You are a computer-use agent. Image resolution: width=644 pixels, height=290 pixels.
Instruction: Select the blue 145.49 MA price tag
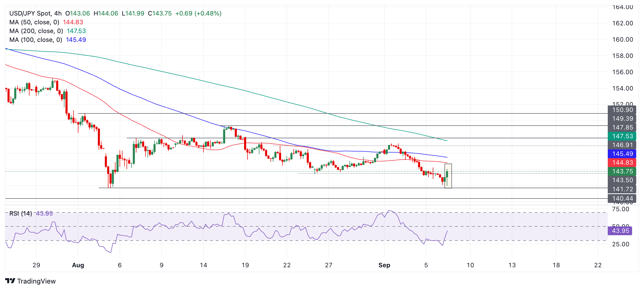(622, 154)
